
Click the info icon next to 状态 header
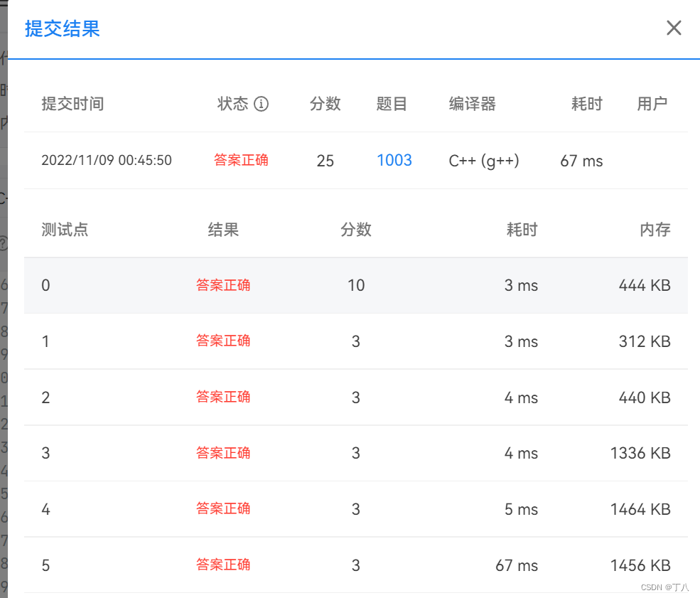point(262,104)
